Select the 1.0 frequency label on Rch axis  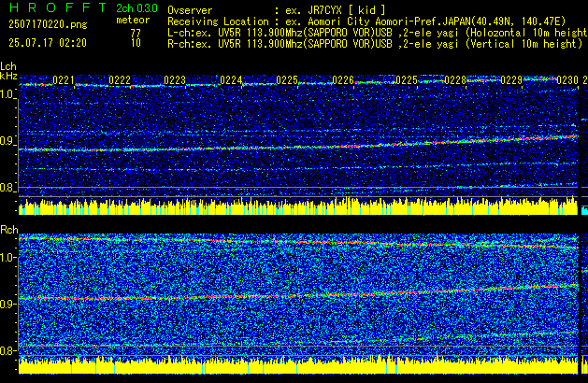pos(7,258)
